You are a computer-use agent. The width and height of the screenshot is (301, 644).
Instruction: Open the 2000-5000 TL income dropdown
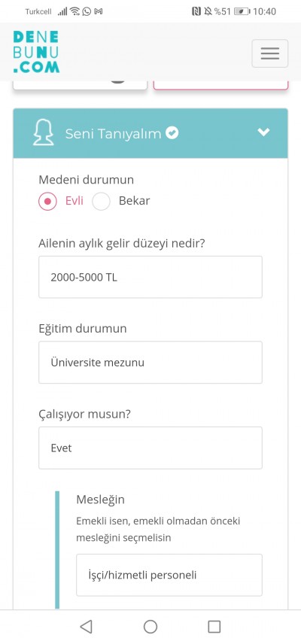pyautogui.click(x=150, y=277)
